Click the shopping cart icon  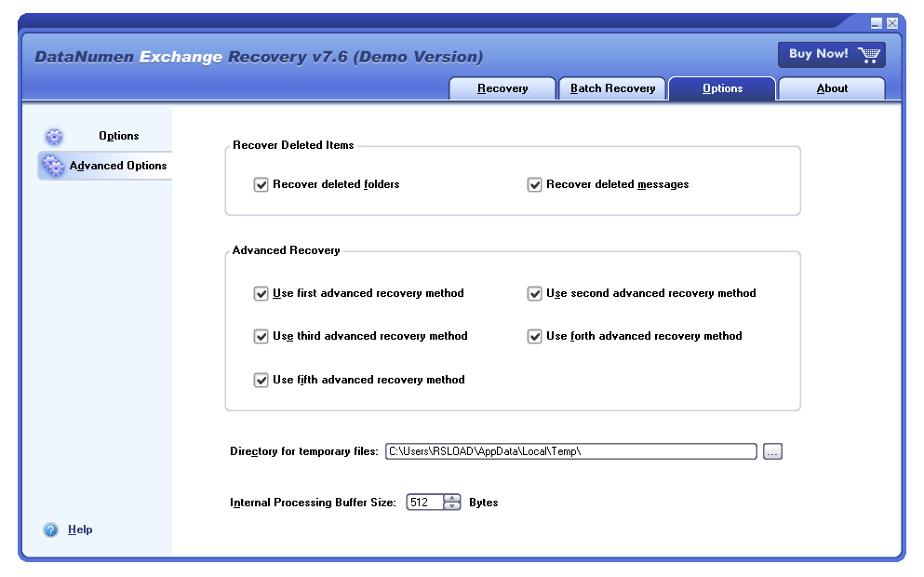tap(868, 55)
